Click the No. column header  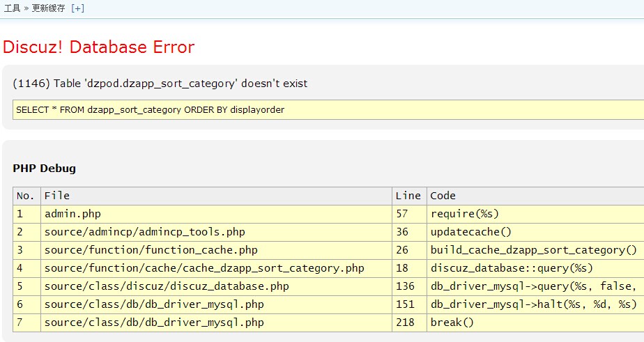click(26, 196)
